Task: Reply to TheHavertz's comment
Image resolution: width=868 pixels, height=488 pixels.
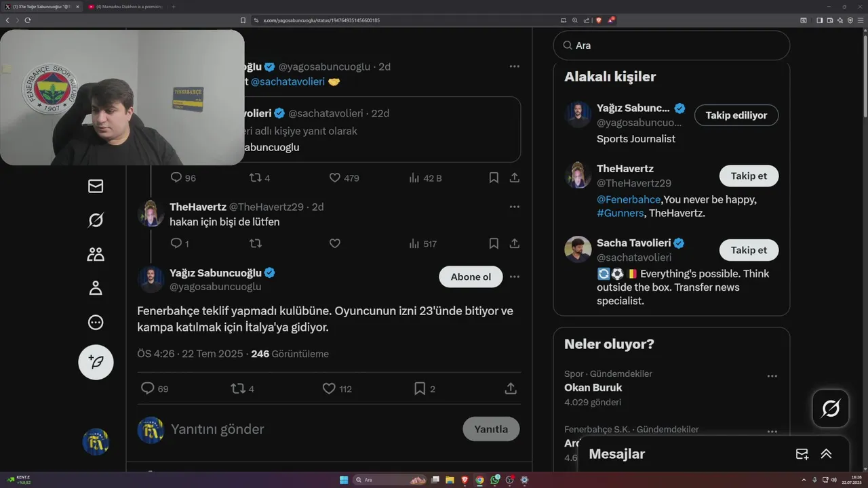Action: point(176,243)
